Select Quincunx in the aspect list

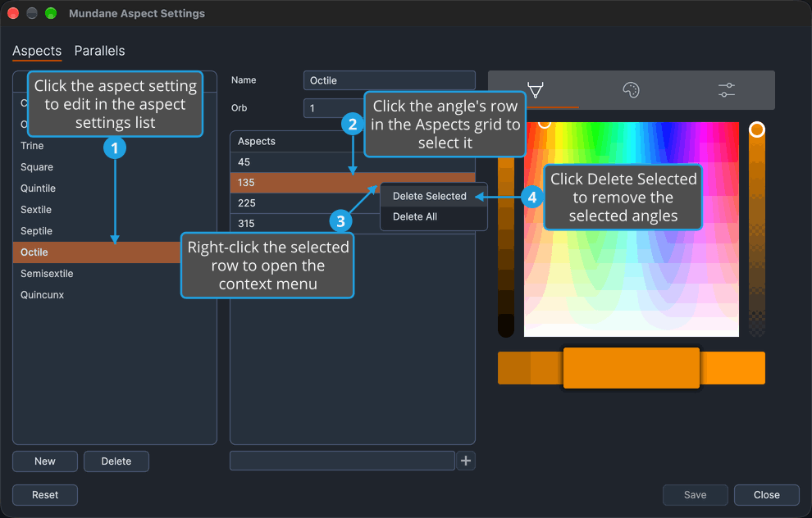pos(114,295)
